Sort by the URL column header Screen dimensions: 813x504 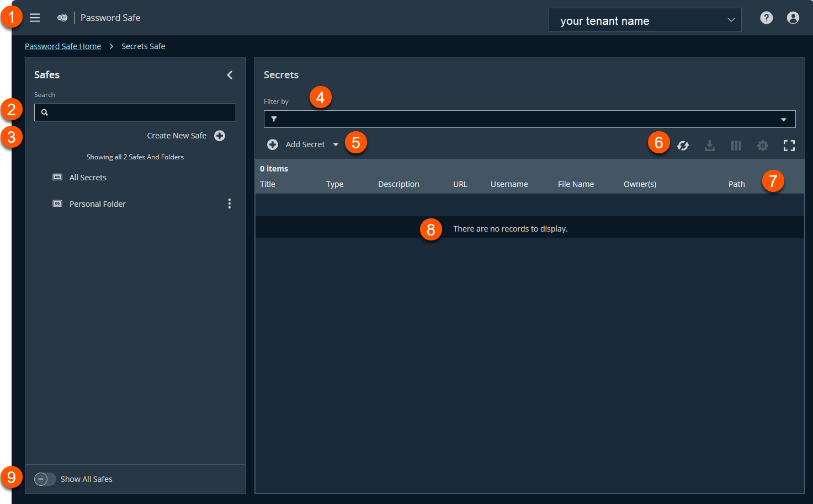[460, 184]
